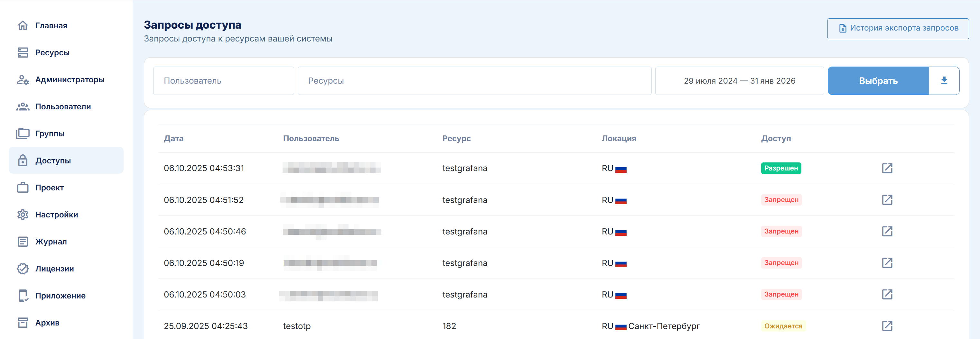Go to Администраторы section
Viewport: 980px width, 339px height.
tap(70, 80)
